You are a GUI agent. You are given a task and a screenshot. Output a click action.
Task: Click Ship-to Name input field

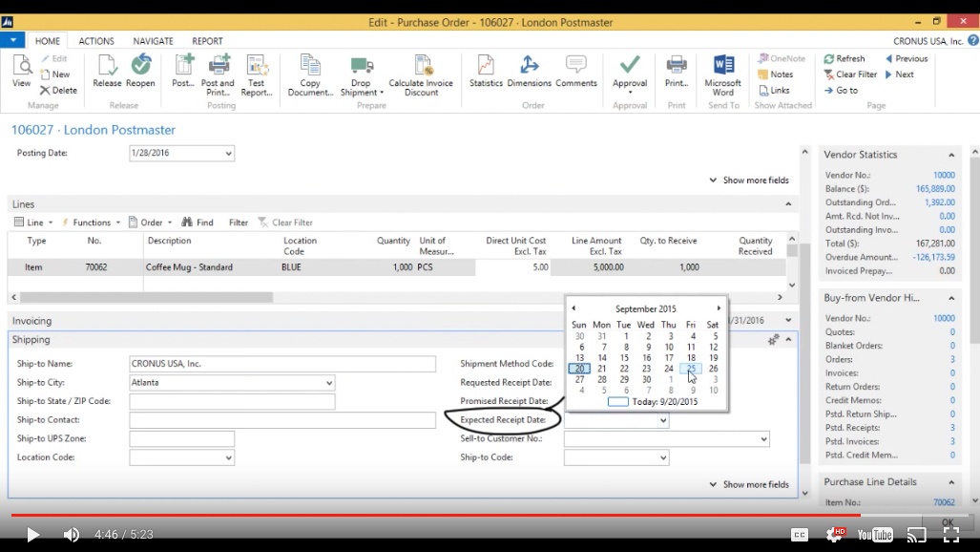(x=282, y=364)
